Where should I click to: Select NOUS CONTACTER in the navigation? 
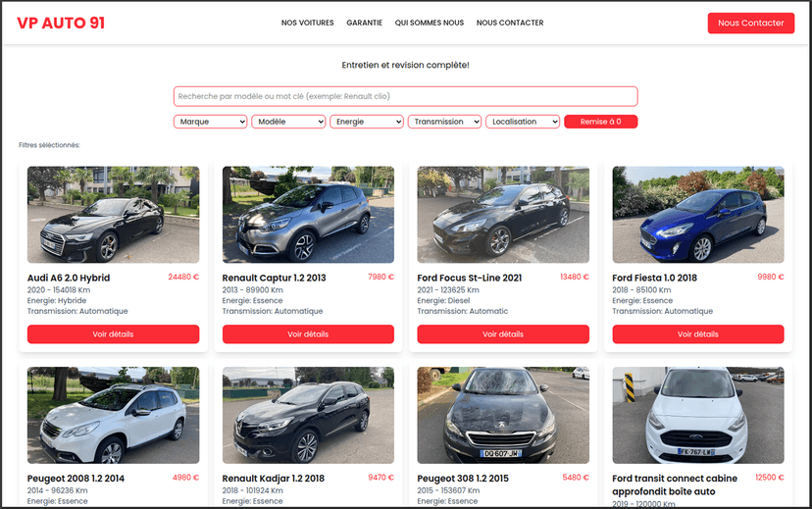pos(509,23)
